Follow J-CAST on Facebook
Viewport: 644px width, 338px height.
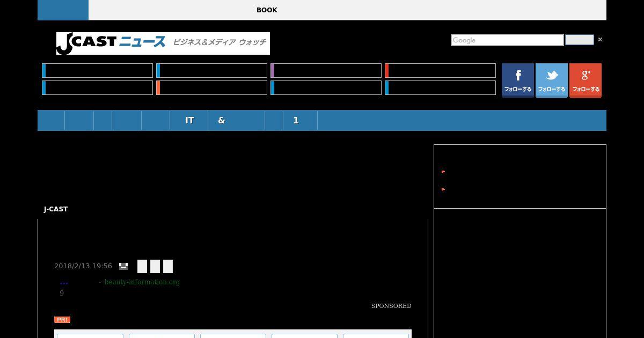518,80
